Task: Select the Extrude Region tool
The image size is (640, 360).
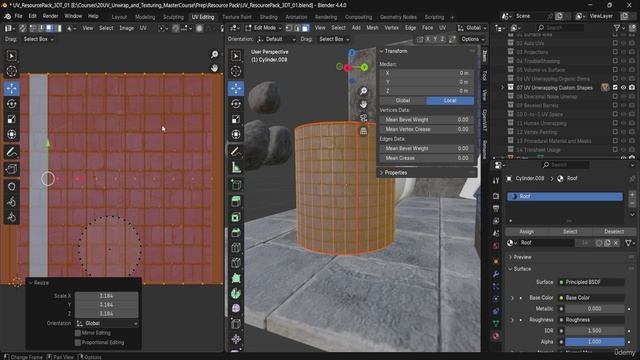Action: (236, 201)
